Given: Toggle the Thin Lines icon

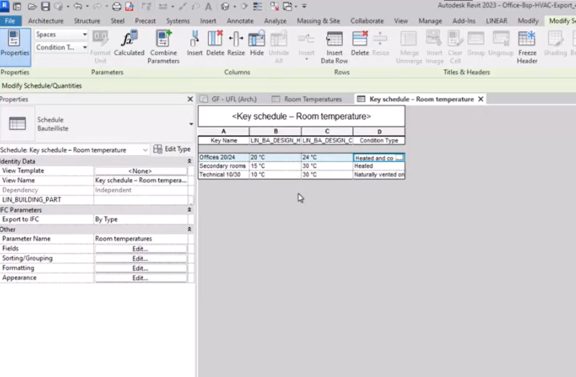Looking at the screenshot, I should [x=258, y=6].
